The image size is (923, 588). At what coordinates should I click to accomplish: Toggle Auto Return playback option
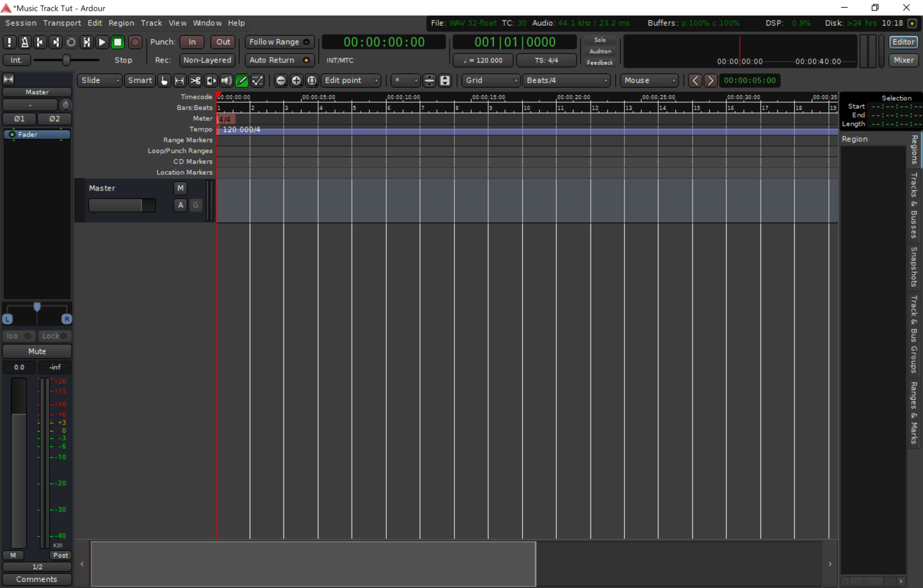[279, 60]
